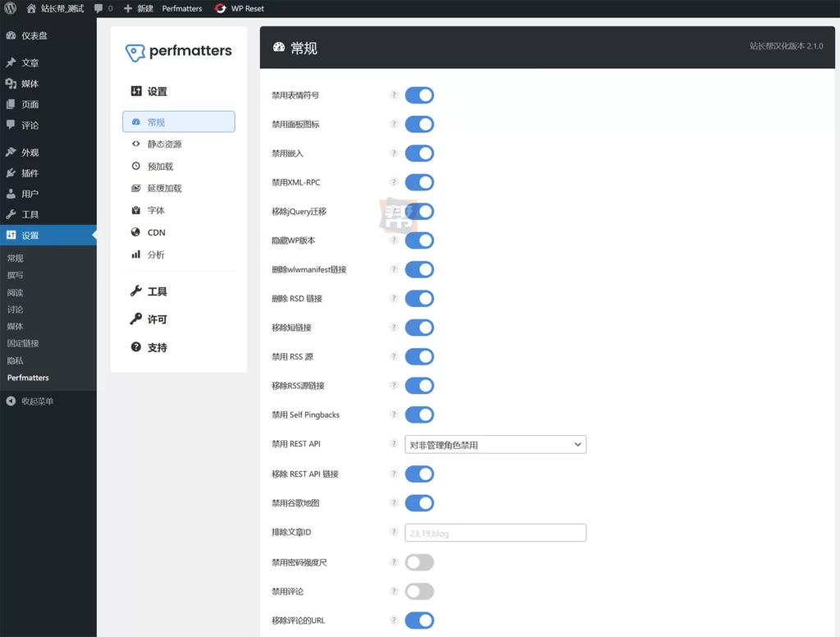Image resolution: width=840 pixels, height=637 pixels.
Task: Click the 支持 question mark icon
Action: [x=135, y=347]
